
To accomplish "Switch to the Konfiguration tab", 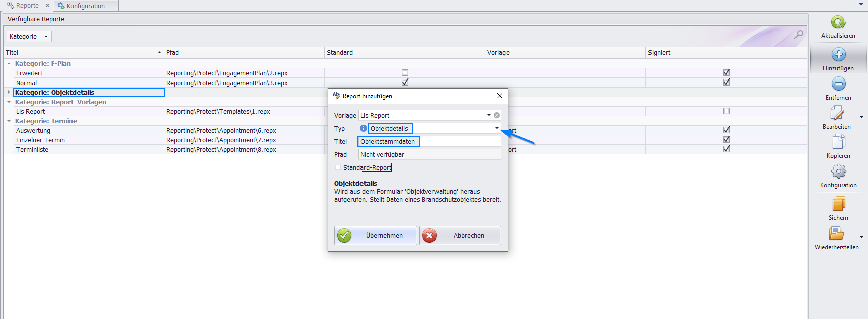I will tap(85, 6).
